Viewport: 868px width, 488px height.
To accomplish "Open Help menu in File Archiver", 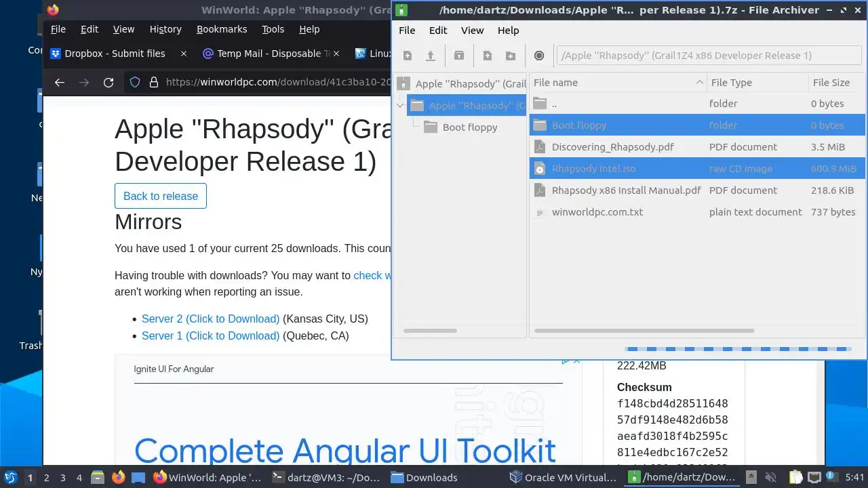I will (508, 30).
